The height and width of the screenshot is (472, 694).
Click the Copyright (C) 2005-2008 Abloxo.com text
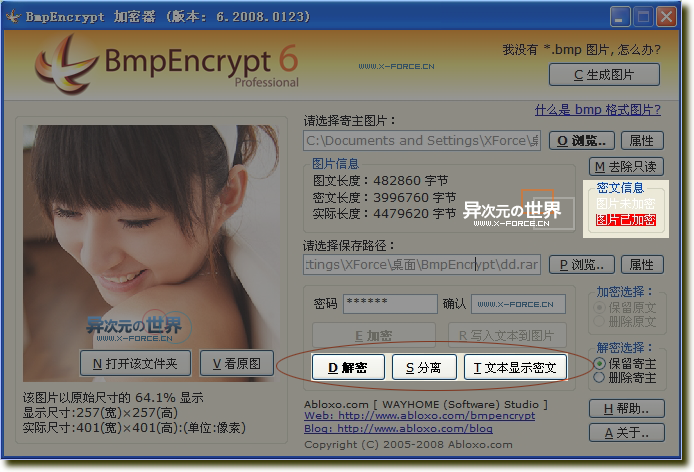click(409, 445)
